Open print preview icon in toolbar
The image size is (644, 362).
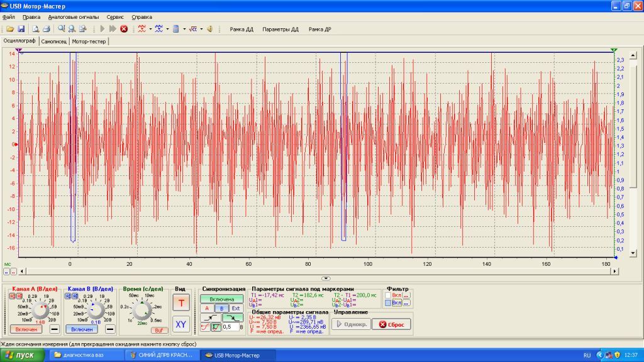[x=36, y=29]
